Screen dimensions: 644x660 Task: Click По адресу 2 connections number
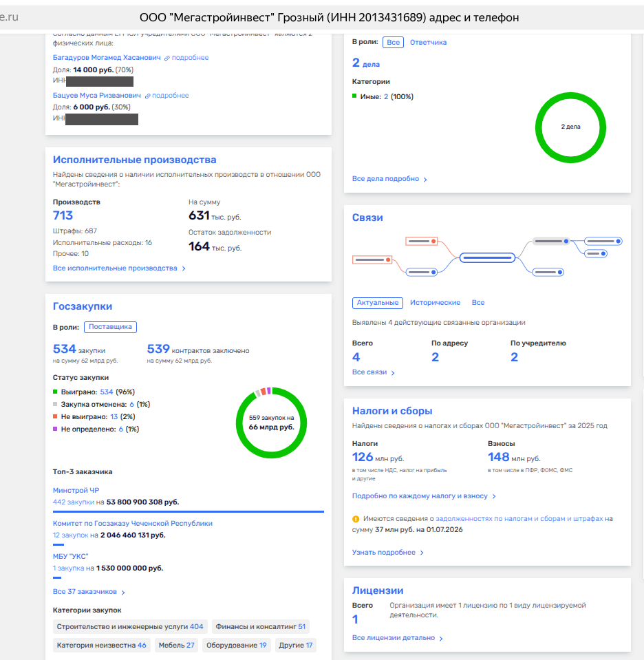436,357
